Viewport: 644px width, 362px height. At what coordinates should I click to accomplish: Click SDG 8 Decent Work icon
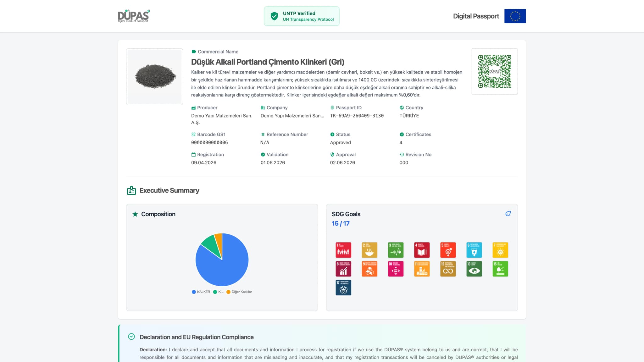click(x=343, y=269)
